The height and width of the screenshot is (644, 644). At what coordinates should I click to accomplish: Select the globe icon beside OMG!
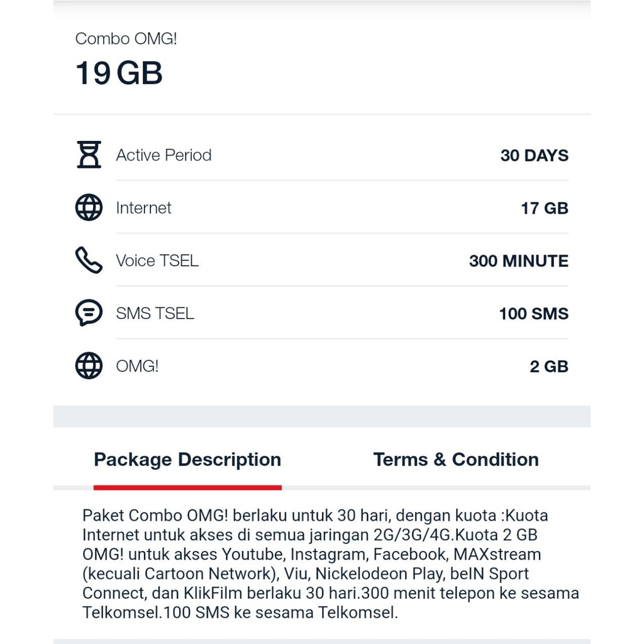coord(89,365)
